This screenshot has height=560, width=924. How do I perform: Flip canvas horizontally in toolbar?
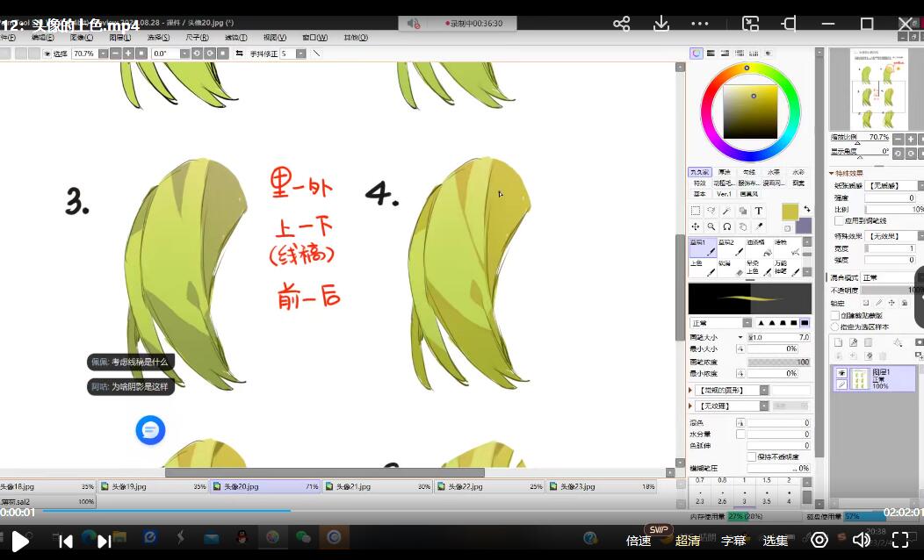click(239, 54)
